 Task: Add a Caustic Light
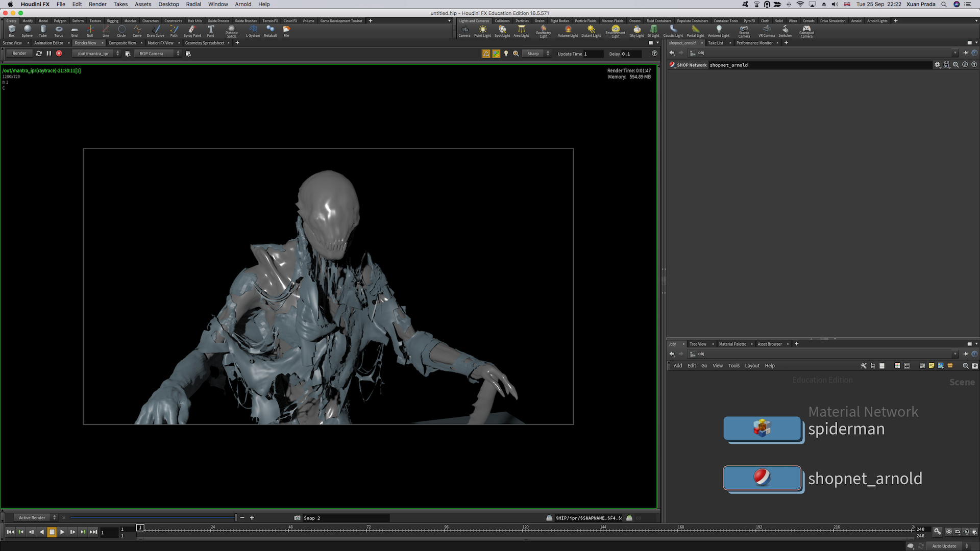point(673,31)
